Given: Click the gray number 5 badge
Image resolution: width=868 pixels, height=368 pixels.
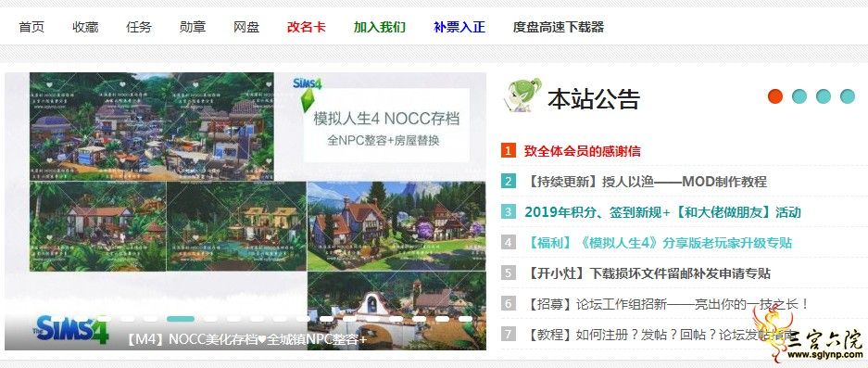Looking at the screenshot, I should point(509,273).
